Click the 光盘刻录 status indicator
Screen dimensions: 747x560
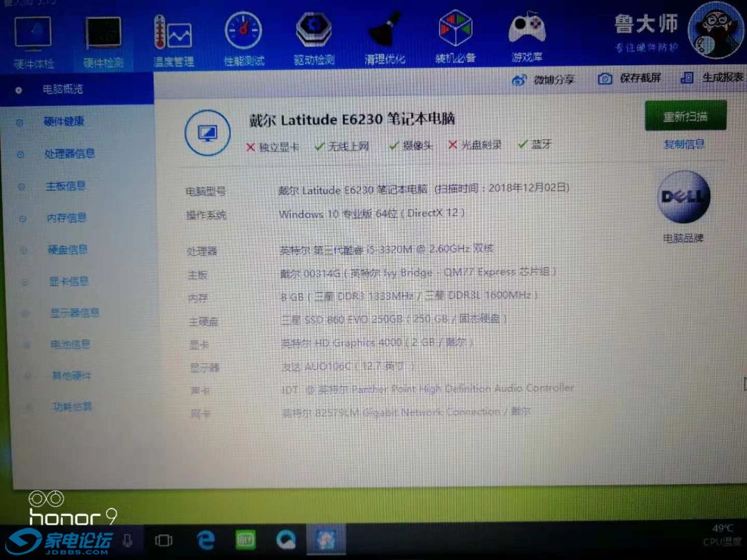[x=475, y=145]
